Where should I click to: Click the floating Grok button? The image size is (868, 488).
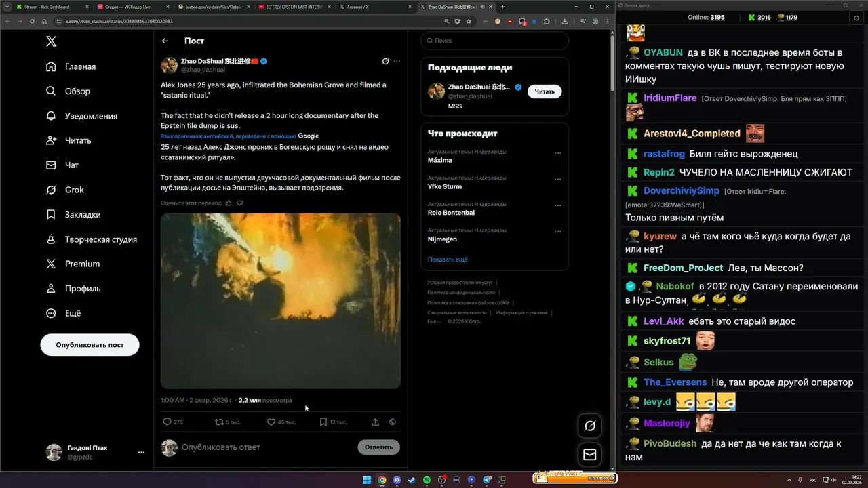click(590, 426)
